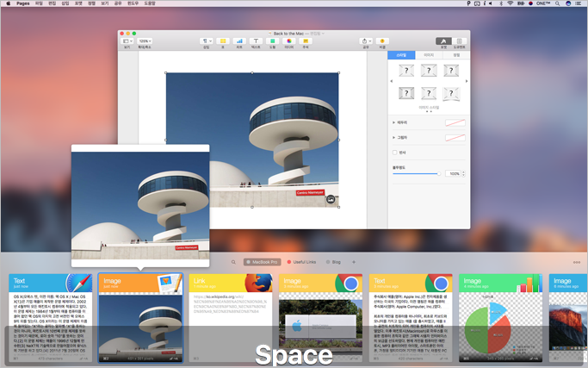The width and height of the screenshot is (588, 368).
Task: Toggle the Document inspector button
Action: (x=459, y=41)
